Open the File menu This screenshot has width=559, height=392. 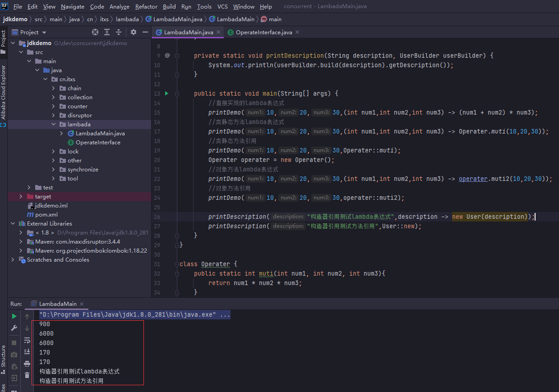tap(18, 6)
